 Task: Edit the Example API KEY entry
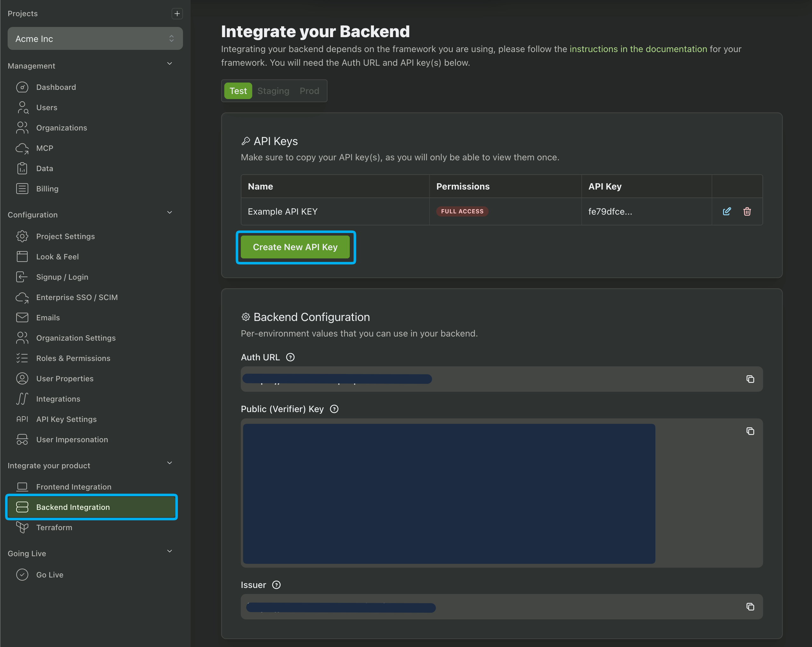tap(727, 211)
